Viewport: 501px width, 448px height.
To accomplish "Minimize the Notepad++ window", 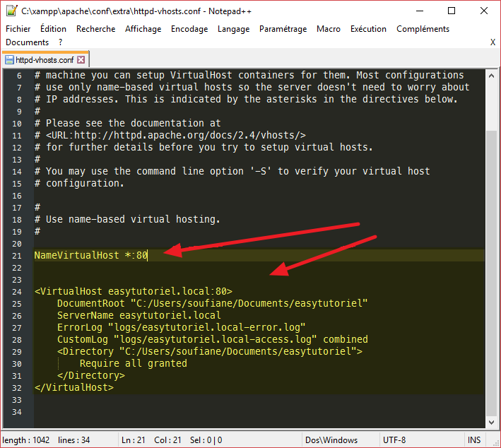I will pyautogui.click(x=420, y=11).
